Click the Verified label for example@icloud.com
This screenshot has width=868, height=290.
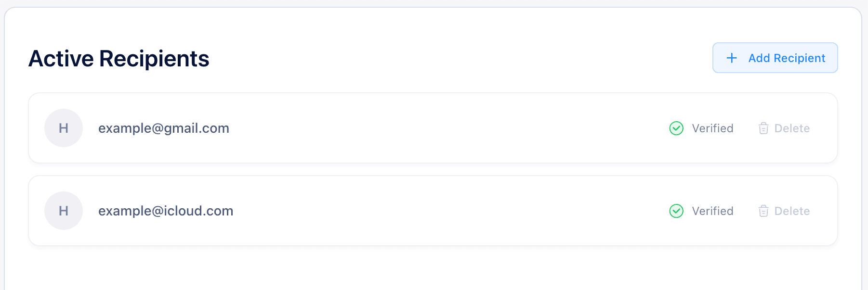click(712, 211)
